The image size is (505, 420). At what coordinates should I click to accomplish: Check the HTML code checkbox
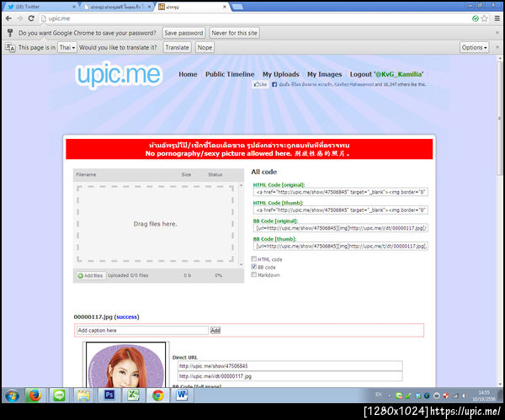tap(254, 259)
